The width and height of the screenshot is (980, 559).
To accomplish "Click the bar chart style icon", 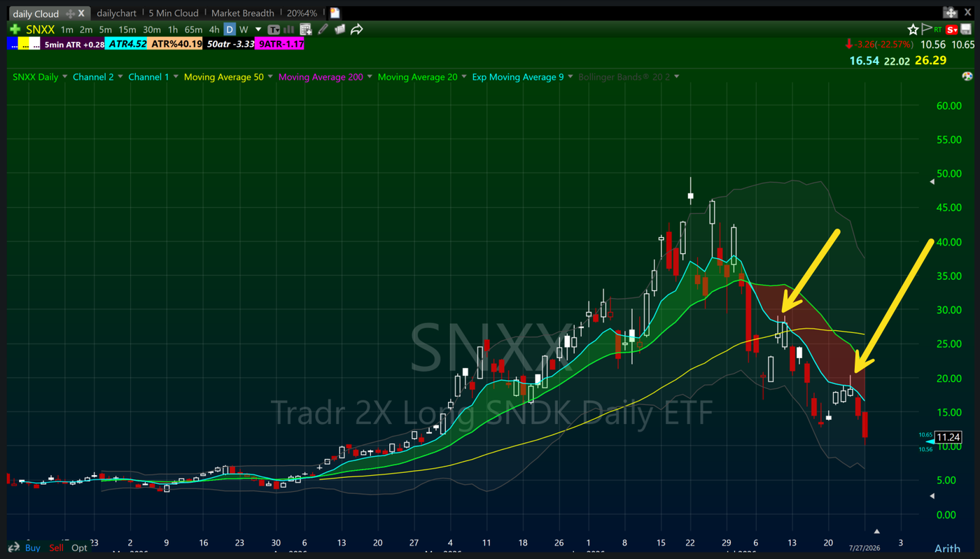I will pyautogui.click(x=288, y=29).
